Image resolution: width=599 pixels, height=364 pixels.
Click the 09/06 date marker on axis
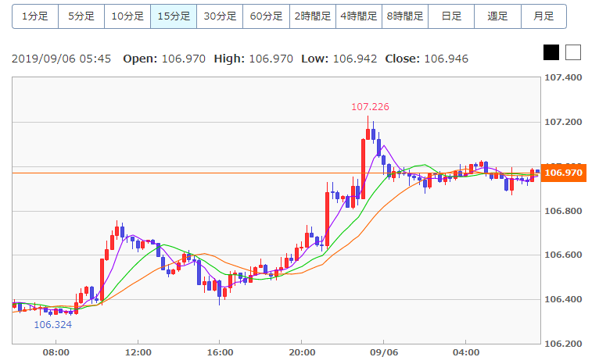point(384,352)
